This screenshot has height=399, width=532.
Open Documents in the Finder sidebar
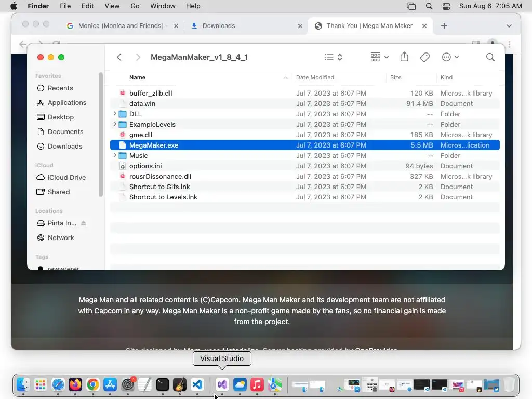coord(60,131)
